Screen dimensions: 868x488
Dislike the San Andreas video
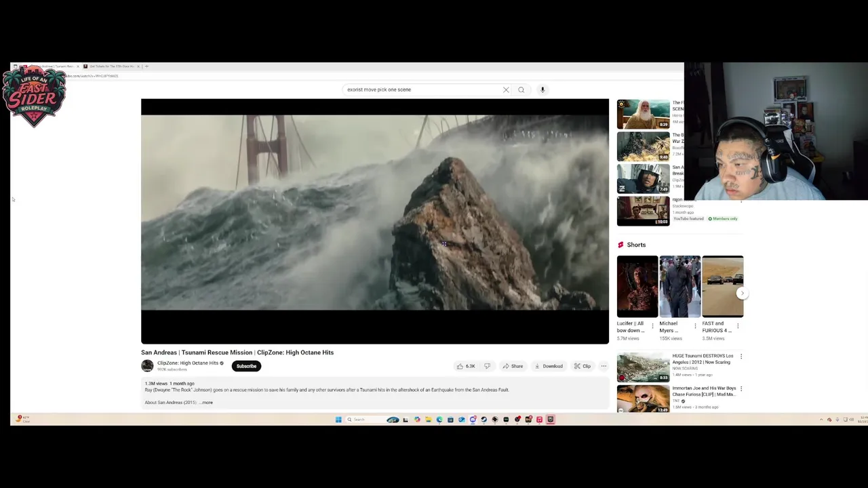point(487,366)
